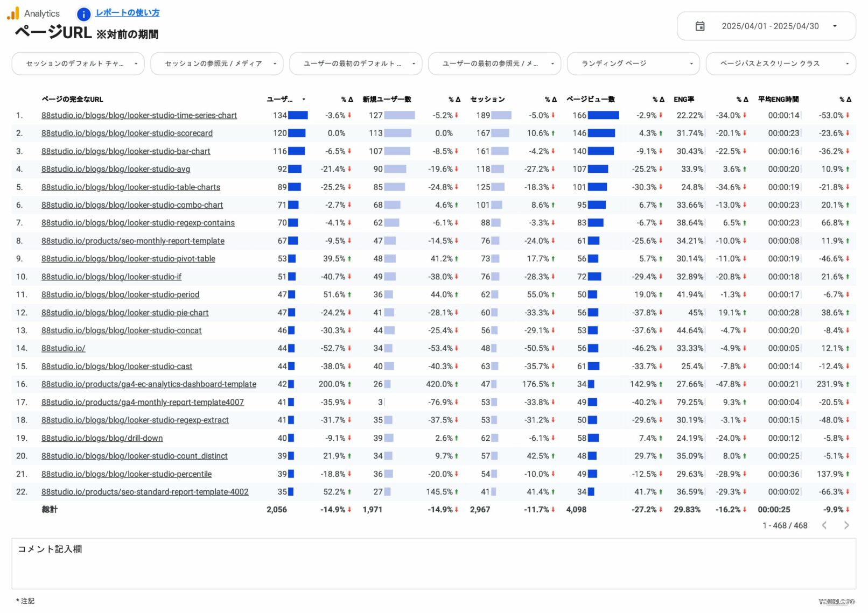Open the セッションのデフォルト チャネル filter dropdown
This screenshot has height=613, width=868.
coord(78,64)
